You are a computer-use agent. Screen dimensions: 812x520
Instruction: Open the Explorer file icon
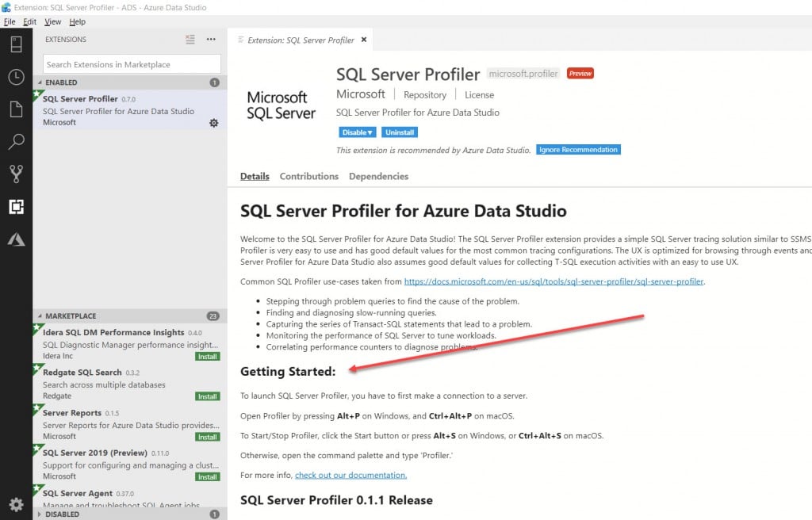pyautogui.click(x=16, y=109)
